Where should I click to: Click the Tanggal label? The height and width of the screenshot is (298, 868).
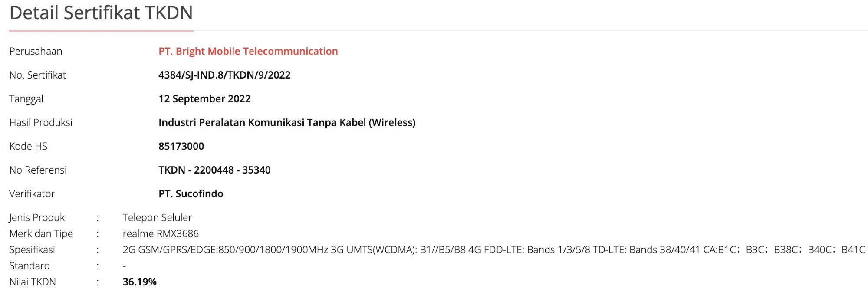26,99
